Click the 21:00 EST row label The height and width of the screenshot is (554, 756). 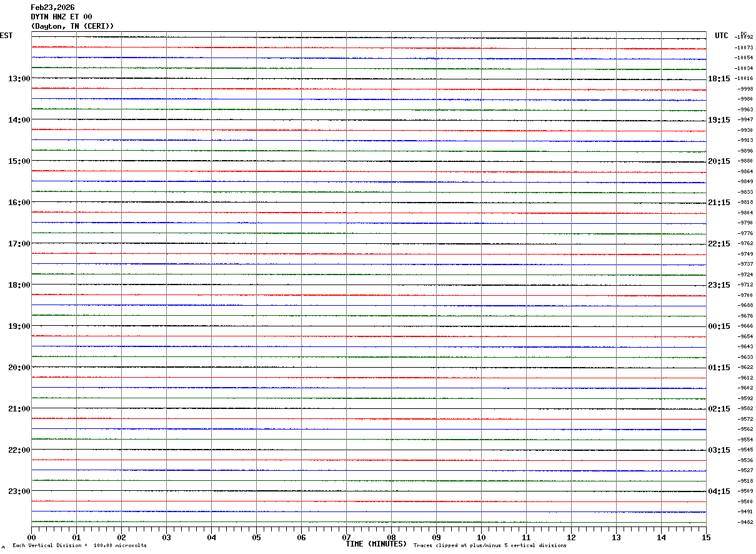tap(19, 409)
